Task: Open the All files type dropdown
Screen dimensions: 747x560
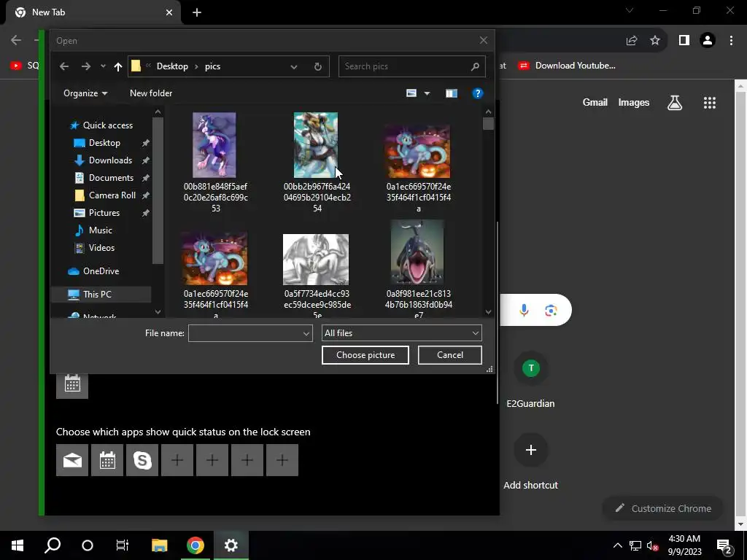Action: tap(402, 333)
